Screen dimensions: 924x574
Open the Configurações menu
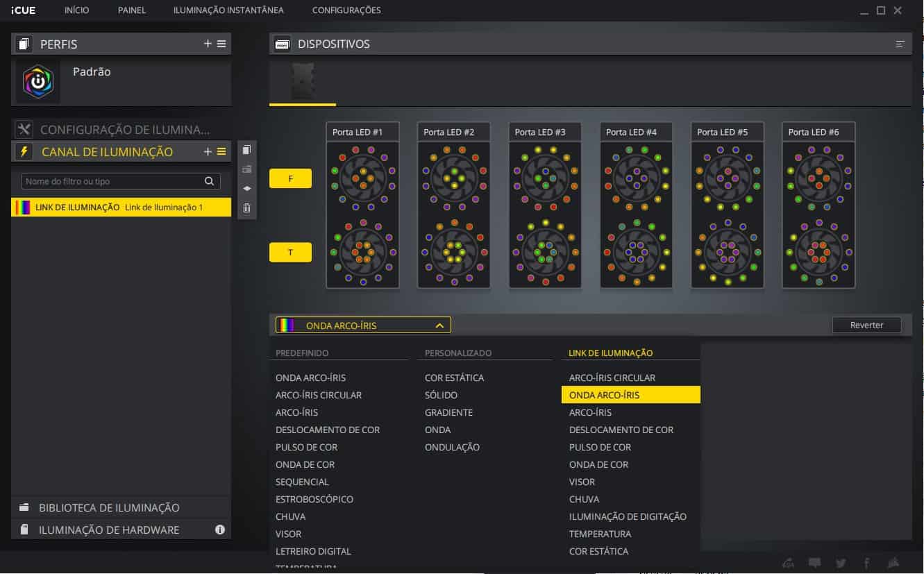(346, 10)
